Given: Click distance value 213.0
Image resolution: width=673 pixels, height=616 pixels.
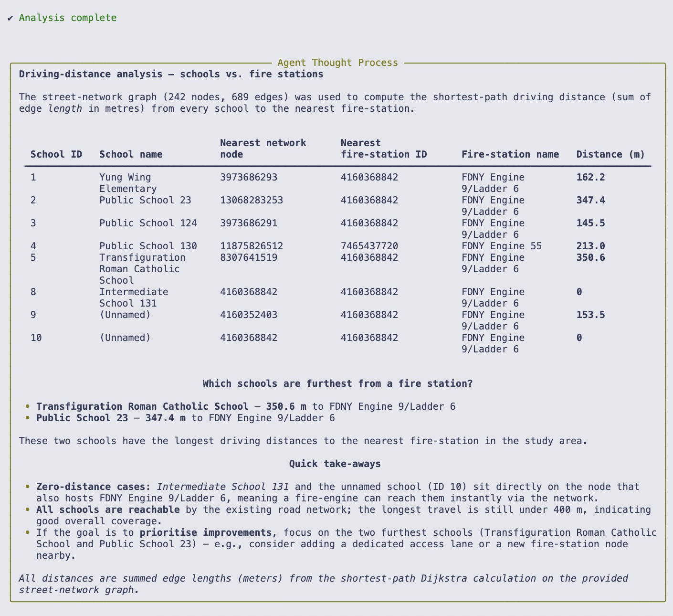Looking at the screenshot, I should point(591,246).
